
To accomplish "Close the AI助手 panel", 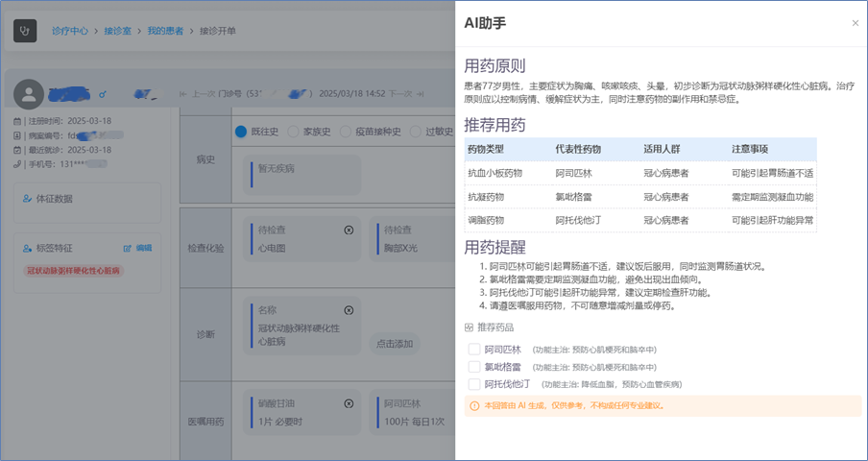I will 856,23.
